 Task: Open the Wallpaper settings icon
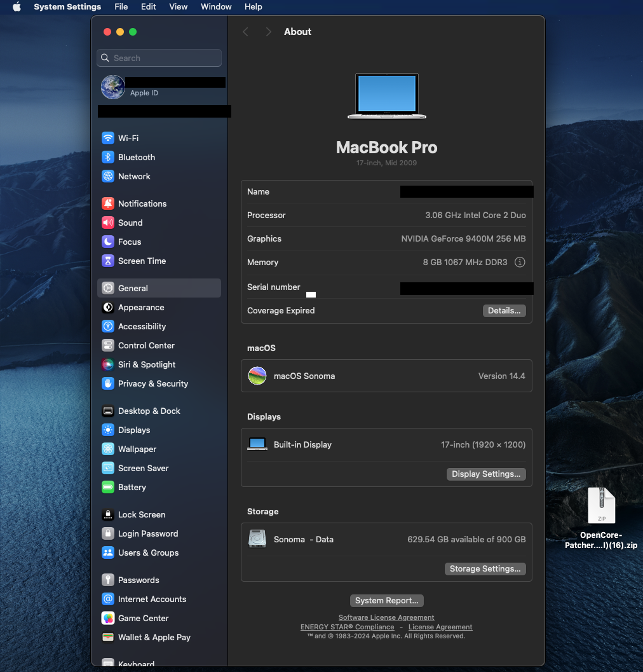(x=108, y=449)
